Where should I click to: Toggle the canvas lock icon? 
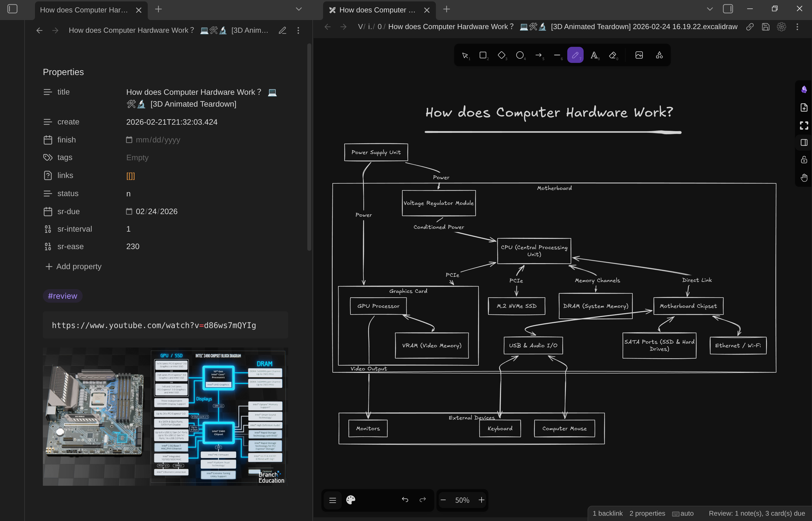(804, 160)
